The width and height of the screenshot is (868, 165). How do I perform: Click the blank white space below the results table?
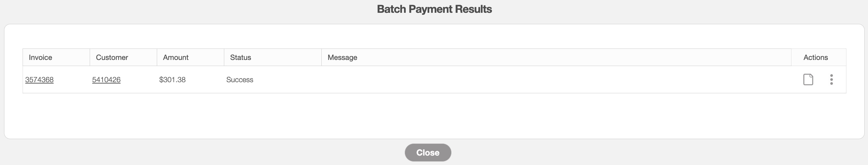coord(434,116)
